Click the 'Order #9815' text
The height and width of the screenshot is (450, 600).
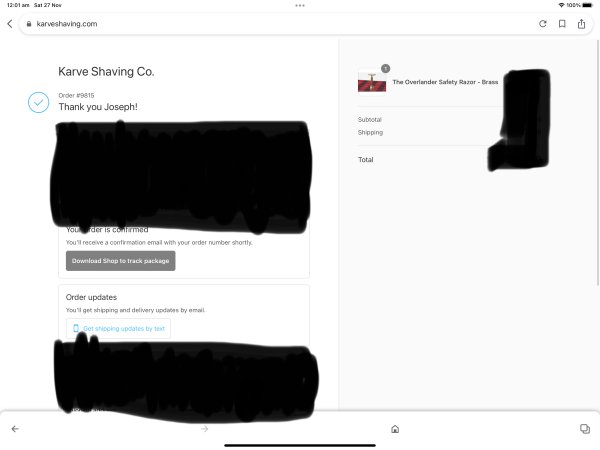76,95
